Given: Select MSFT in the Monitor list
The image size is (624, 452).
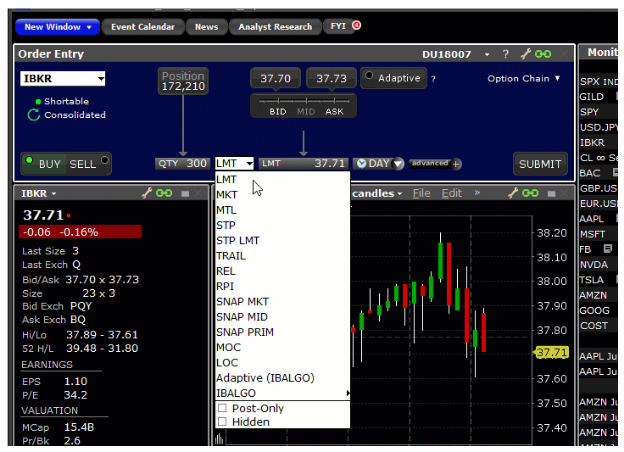Looking at the screenshot, I should 593,234.
